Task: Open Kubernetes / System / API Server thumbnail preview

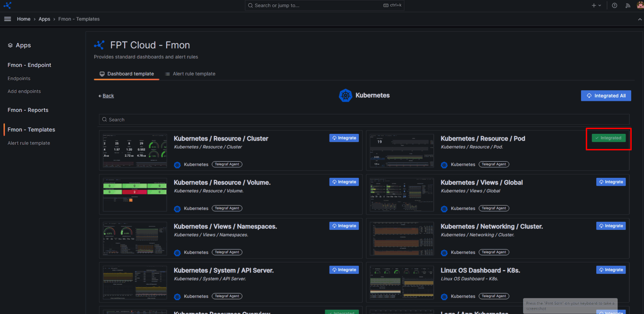Action: [135, 283]
